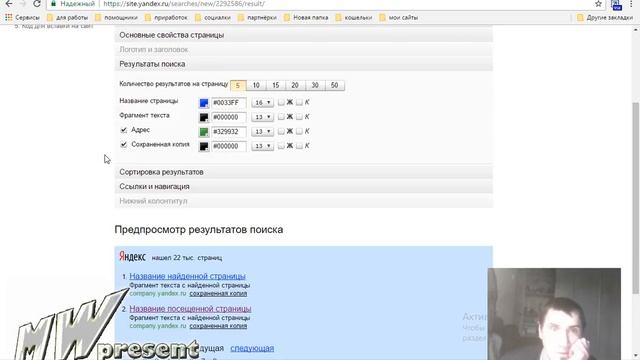Click black color swatch for Фрагмент текста
The width and height of the screenshot is (640, 360).
(x=204, y=118)
